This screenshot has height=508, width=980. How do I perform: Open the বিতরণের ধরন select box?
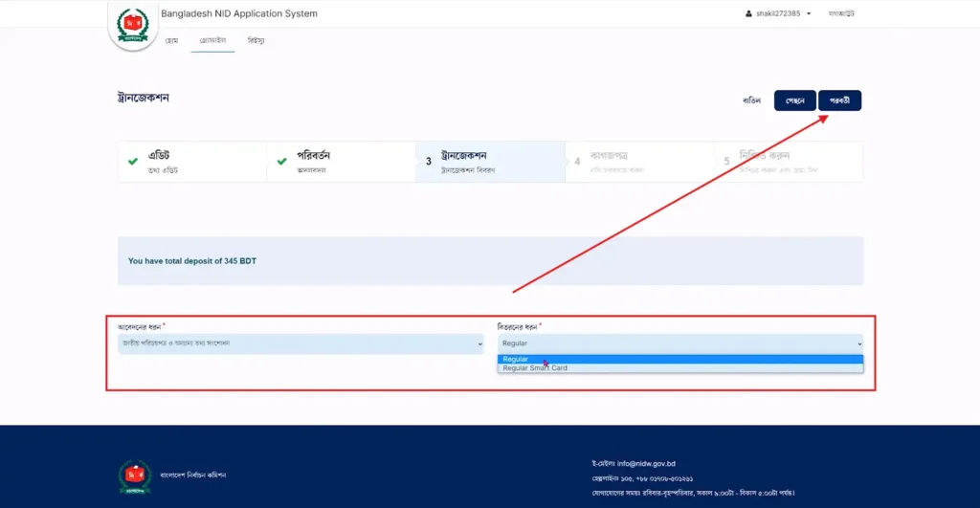tap(680, 343)
